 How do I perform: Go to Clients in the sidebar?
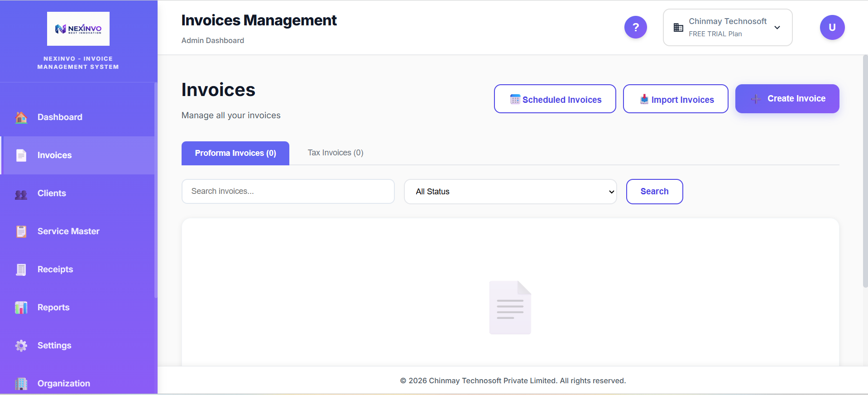tap(78, 193)
